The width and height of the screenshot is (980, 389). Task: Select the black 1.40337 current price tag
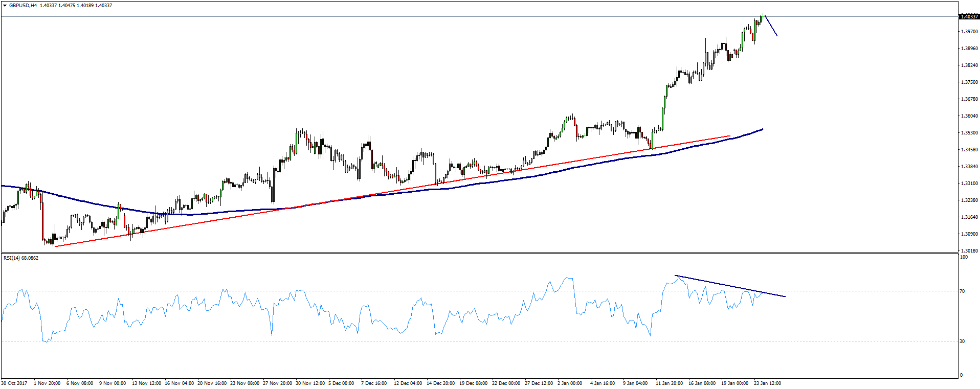tap(969, 17)
